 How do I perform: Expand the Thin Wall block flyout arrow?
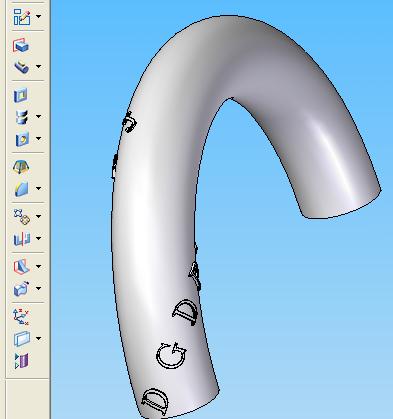[x=39, y=288]
